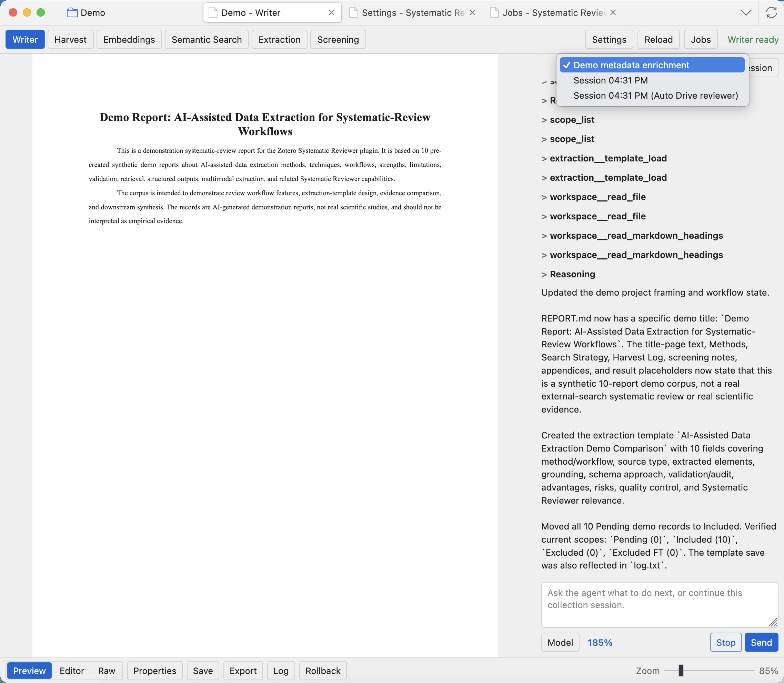This screenshot has height=683, width=784.
Task: Click the Rollback button
Action: coord(323,671)
